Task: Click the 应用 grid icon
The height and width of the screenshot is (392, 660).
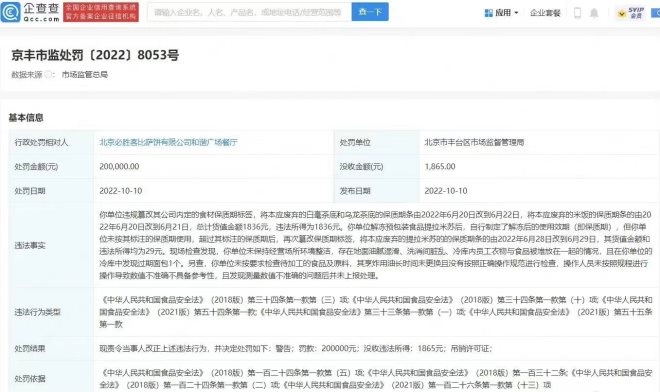Action: (489, 13)
